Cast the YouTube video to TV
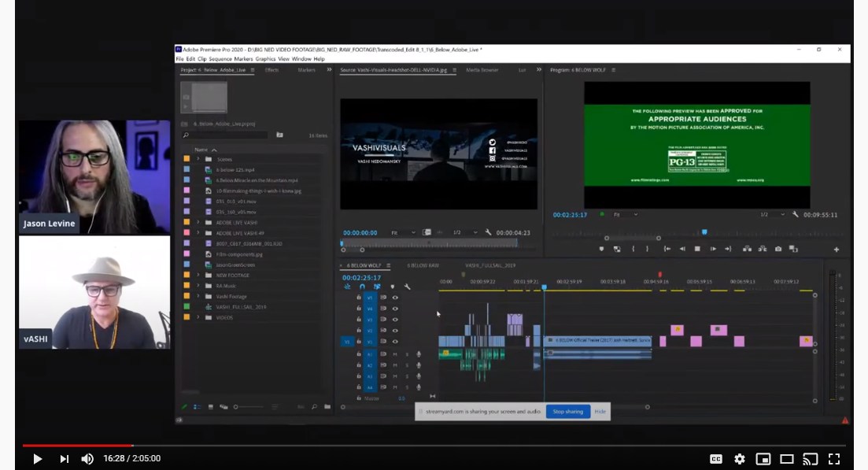The image size is (868, 470). 811,458
